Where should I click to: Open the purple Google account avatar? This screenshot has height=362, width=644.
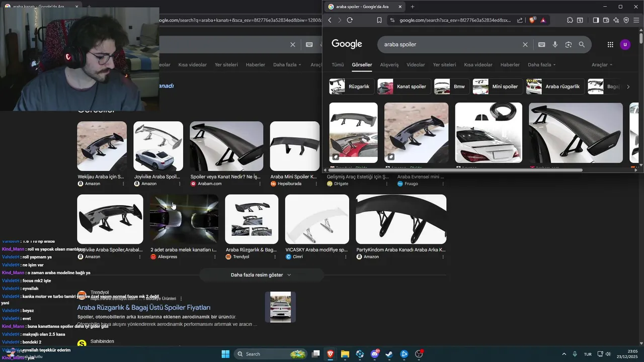[625, 44]
